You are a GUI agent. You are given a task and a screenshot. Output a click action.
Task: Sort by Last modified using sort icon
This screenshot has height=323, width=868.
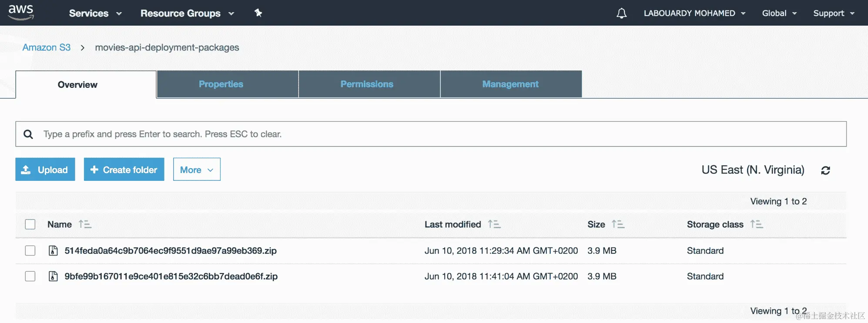[x=494, y=224]
